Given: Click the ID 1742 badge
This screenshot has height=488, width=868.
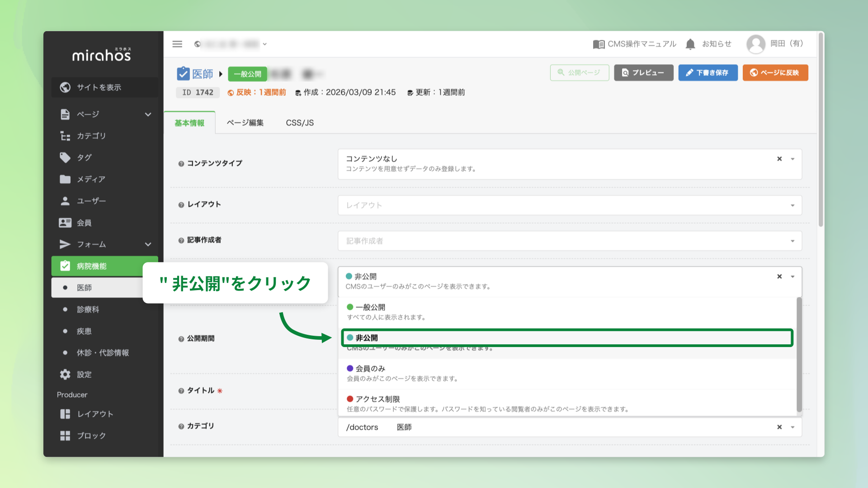Looking at the screenshot, I should [x=198, y=93].
